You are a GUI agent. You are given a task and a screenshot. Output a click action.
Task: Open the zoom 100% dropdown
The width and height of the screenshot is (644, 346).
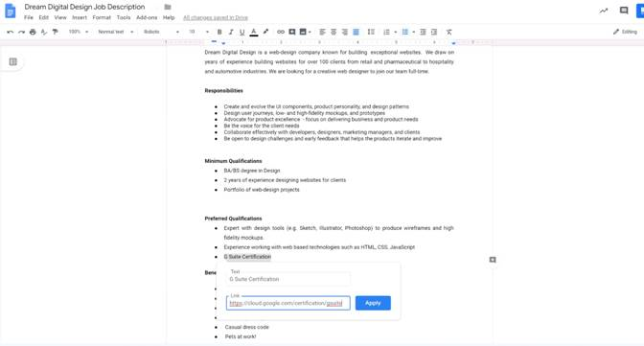(78, 32)
